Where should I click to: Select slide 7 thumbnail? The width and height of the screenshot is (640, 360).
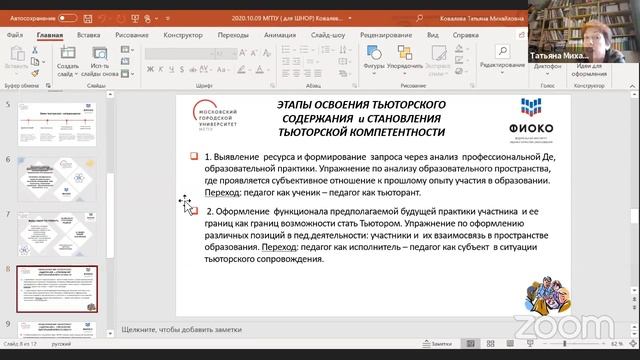57,234
